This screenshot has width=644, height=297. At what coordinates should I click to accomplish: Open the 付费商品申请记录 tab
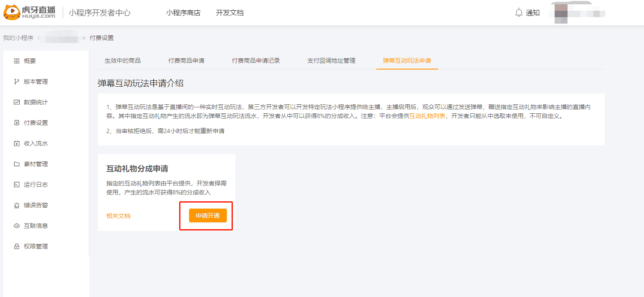click(256, 61)
